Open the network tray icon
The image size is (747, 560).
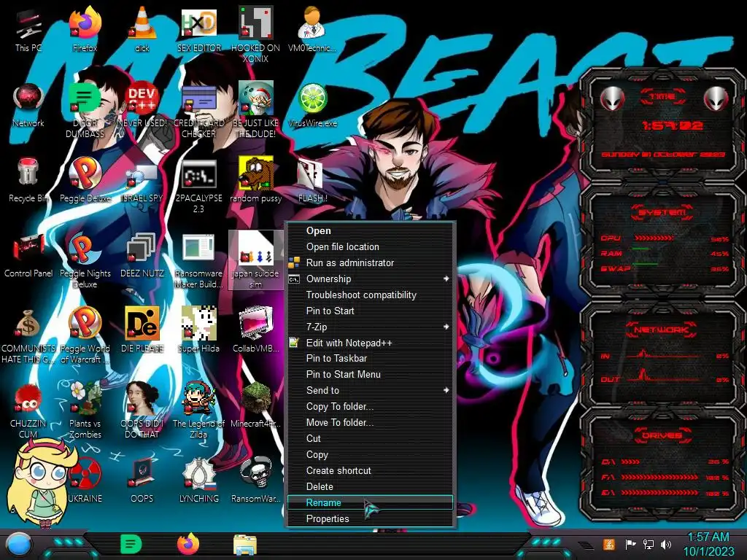point(649,544)
